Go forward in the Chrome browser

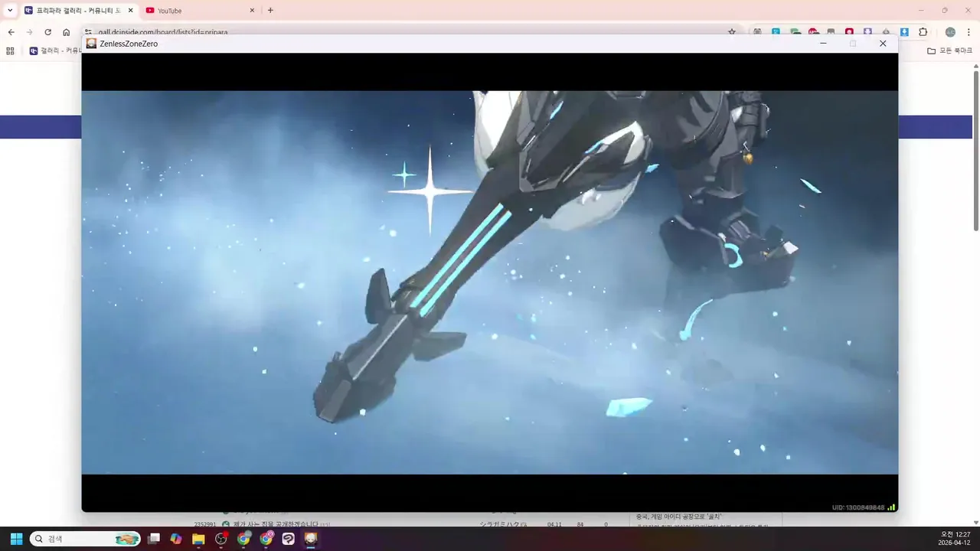(29, 32)
